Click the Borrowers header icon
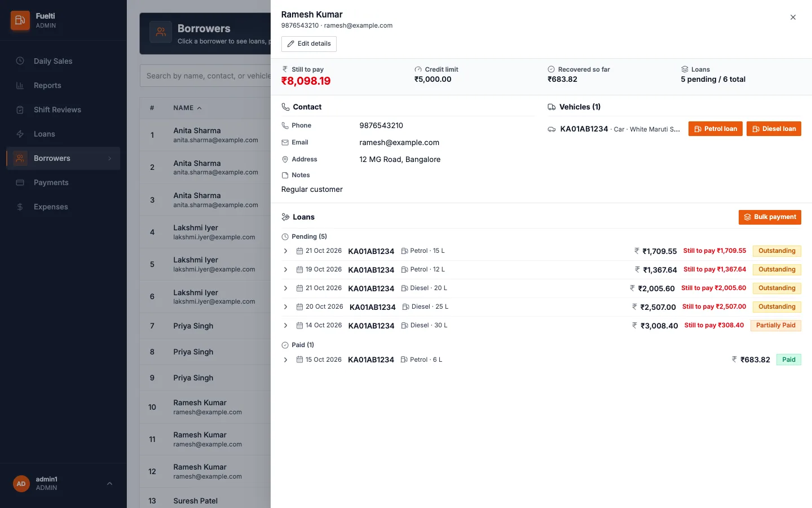 click(x=161, y=32)
